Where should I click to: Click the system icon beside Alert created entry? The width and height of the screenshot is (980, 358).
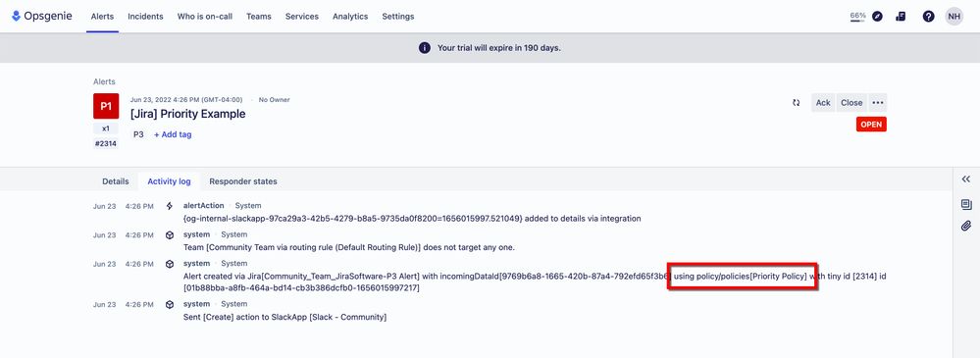coord(170,264)
